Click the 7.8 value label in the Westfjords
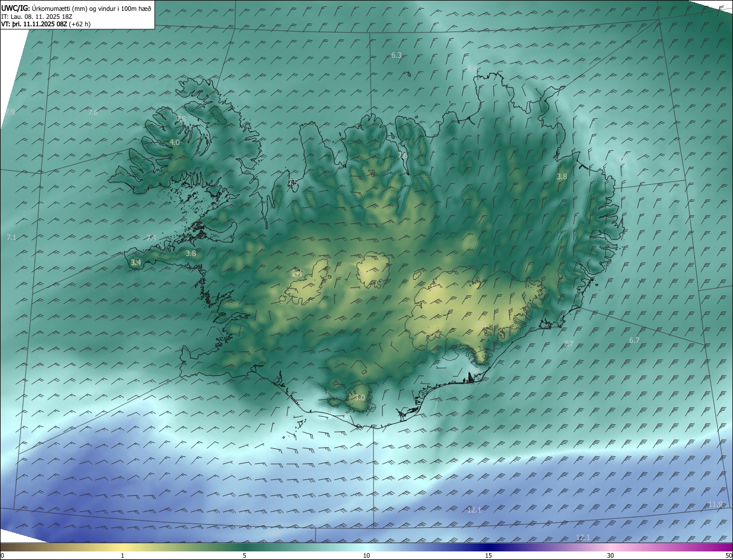The width and height of the screenshot is (733, 560). 181,119
